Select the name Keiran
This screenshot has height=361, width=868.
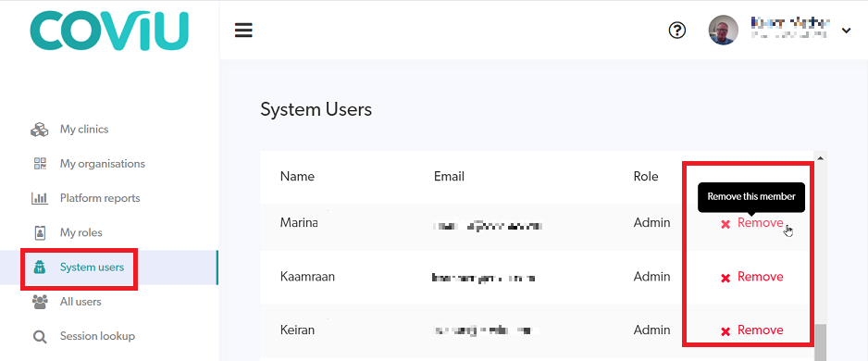coord(297,330)
